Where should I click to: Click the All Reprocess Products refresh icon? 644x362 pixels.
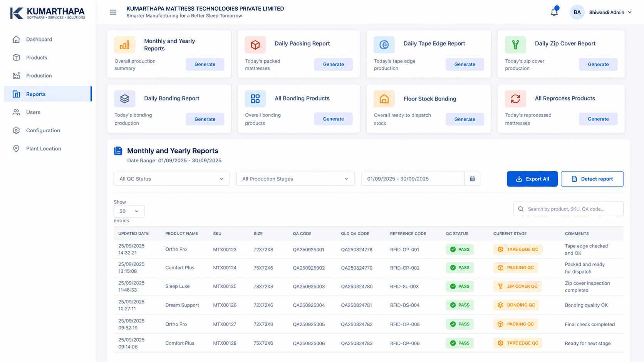point(515,99)
